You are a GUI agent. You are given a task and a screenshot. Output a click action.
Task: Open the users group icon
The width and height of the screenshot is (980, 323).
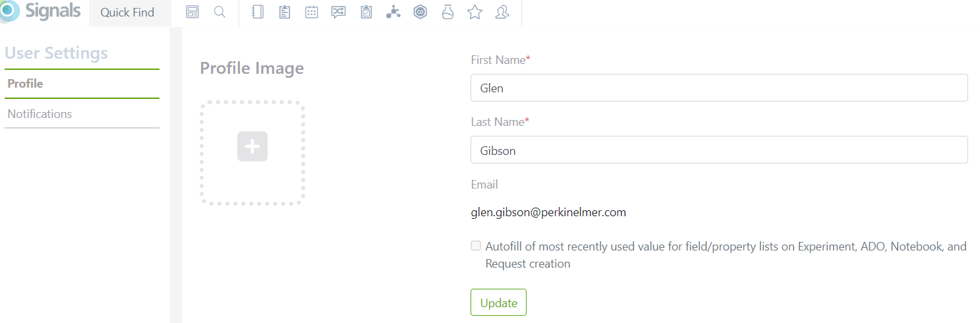click(x=502, y=13)
